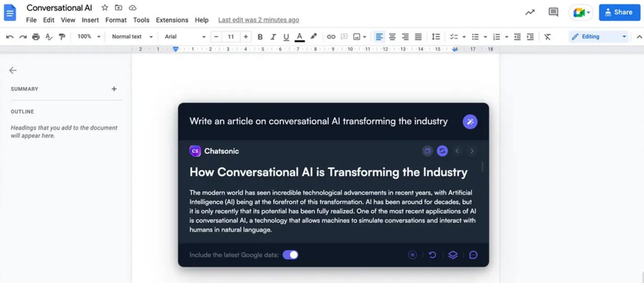
Task: Open 'Last edit was 2 minutes ago' link
Action: click(x=258, y=20)
